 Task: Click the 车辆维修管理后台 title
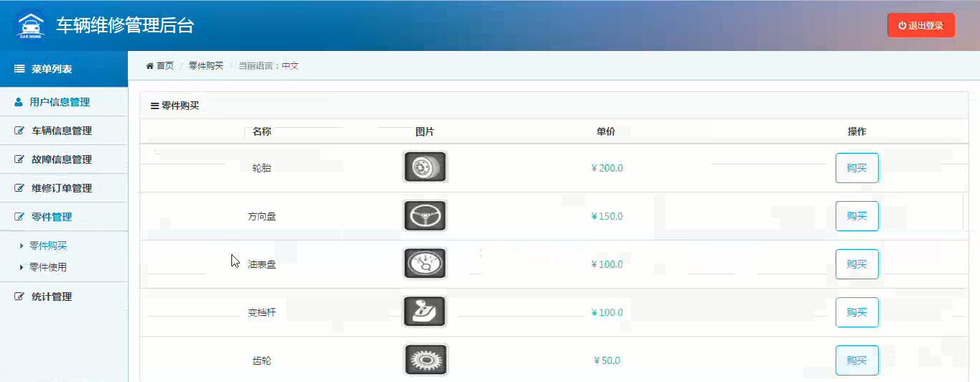(x=125, y=26)
